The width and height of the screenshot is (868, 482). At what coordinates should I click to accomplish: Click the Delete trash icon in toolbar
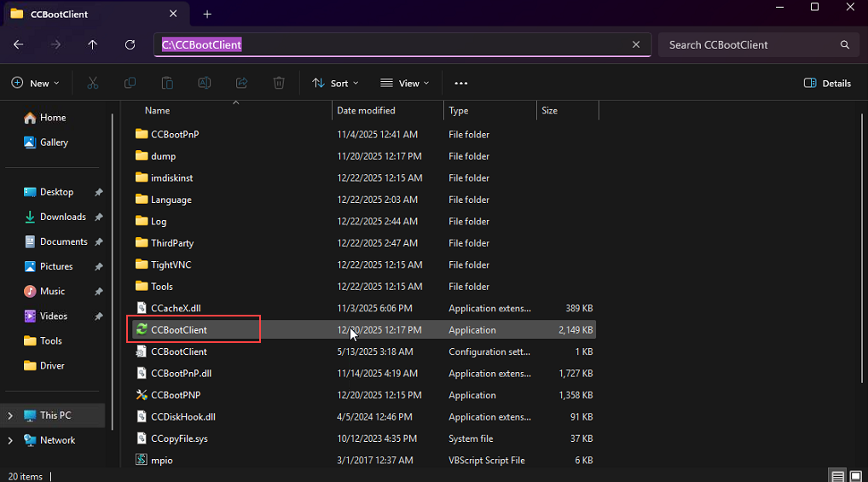(x=279, y=83)
